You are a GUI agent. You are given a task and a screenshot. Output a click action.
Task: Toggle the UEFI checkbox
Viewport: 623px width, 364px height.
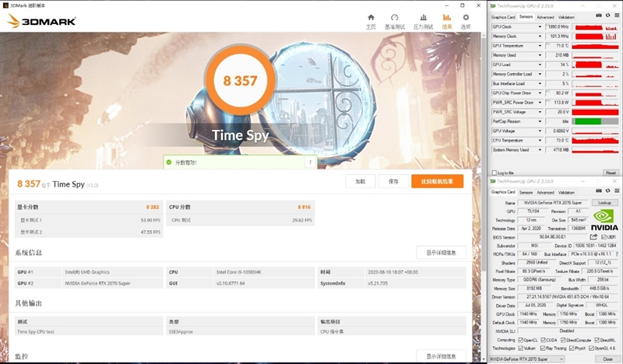point(604,237)
